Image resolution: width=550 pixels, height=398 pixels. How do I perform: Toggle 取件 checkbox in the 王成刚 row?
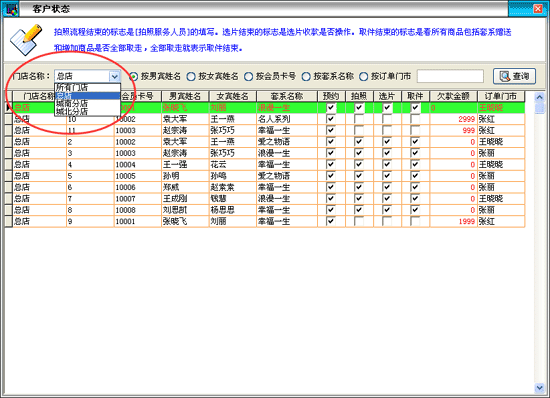tap(415, 198)
